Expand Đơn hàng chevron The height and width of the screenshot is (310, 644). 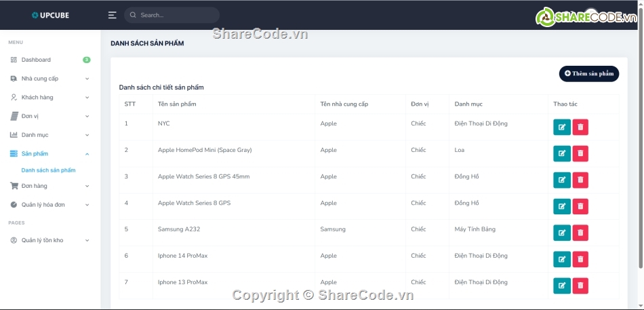click(87, 186)
